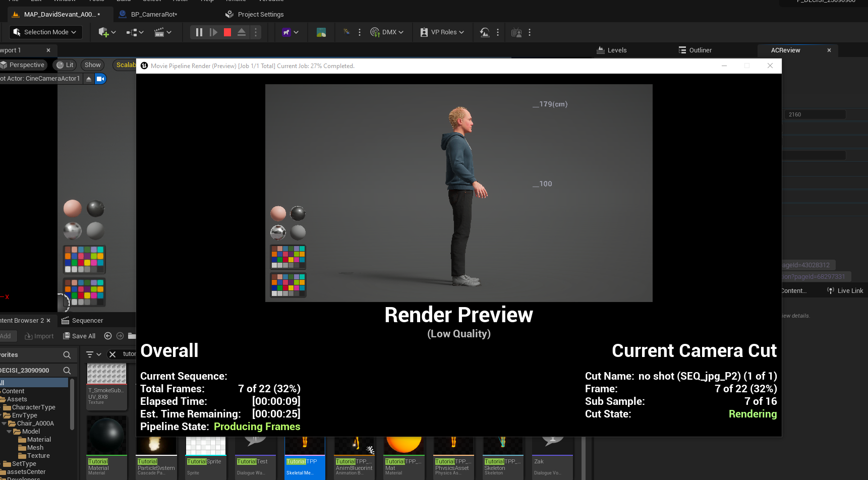Close the ACReview tab
Viewport: 868px width, 480px height.
[x=829, y=50]
